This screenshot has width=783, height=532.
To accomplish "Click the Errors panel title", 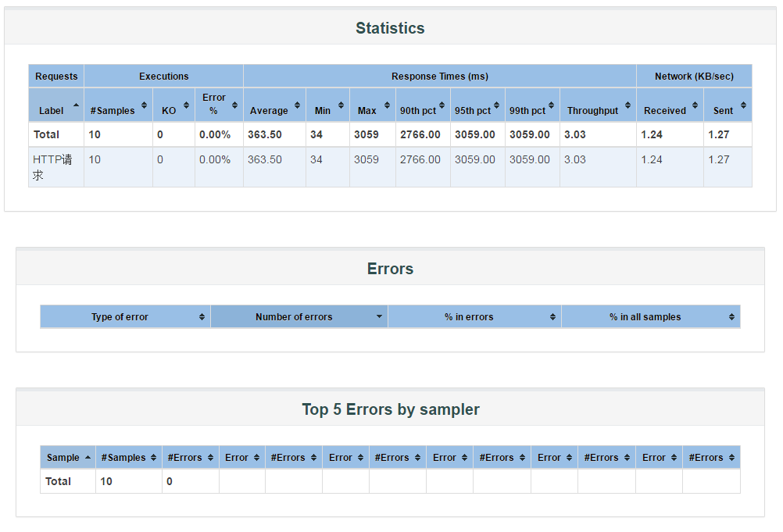I will tap(390, 269).
